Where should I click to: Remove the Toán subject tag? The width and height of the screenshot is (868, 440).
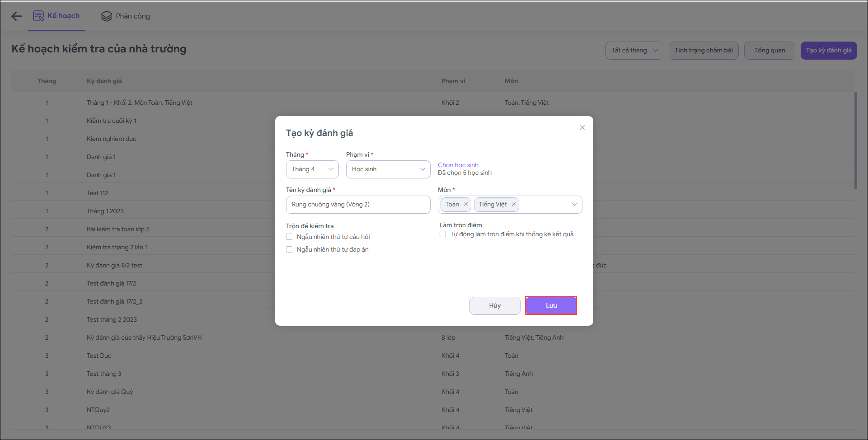point(466,205)
